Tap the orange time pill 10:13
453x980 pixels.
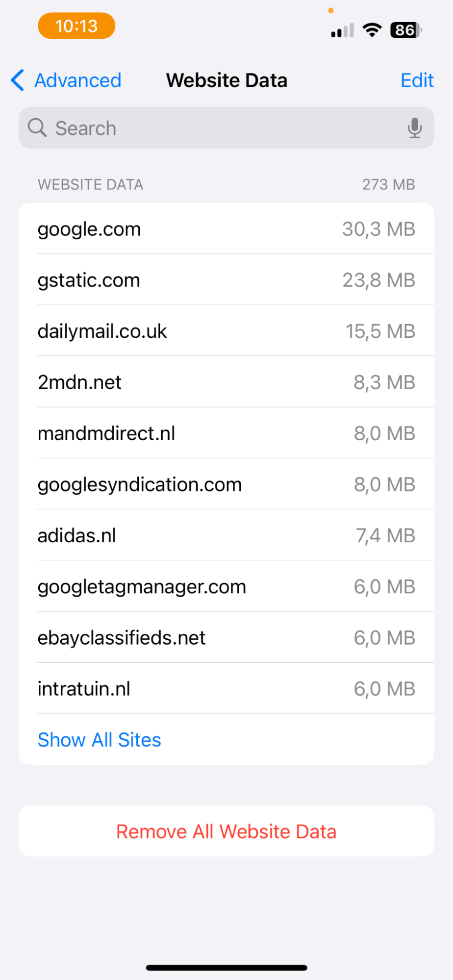(76, 26)
